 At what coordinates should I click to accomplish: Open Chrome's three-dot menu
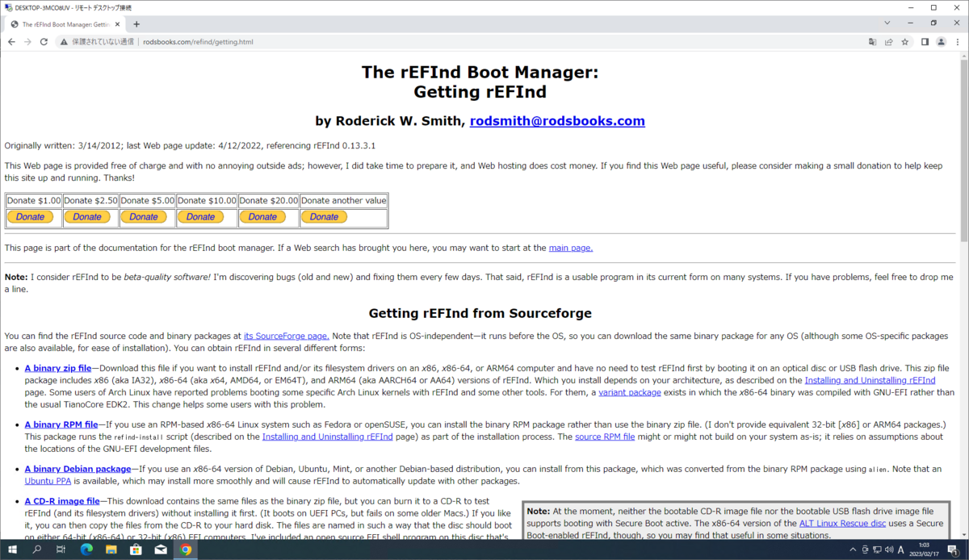[958, 41]
